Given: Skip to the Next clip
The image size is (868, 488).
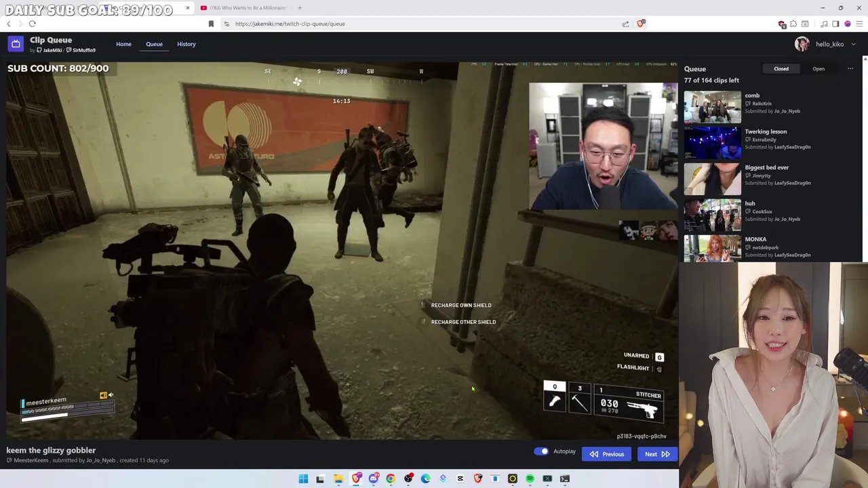Looking at the screenshot, I should (x=657, y=454).
